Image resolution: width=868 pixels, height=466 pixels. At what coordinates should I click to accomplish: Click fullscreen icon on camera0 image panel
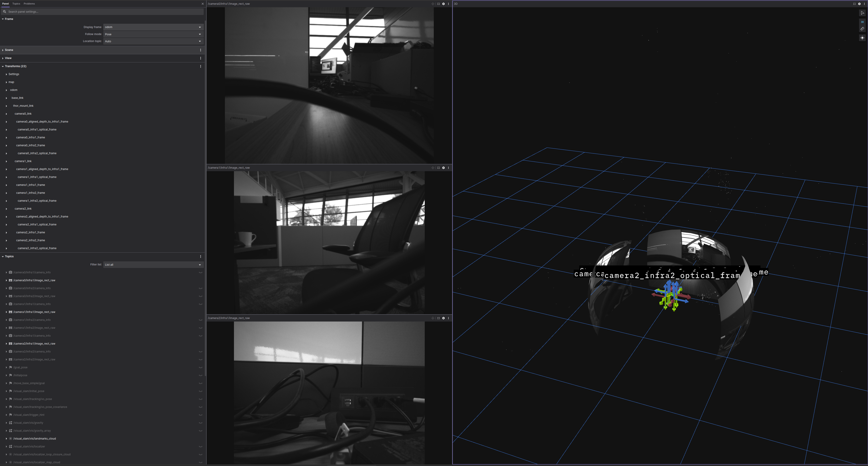(x=438, y=4)
